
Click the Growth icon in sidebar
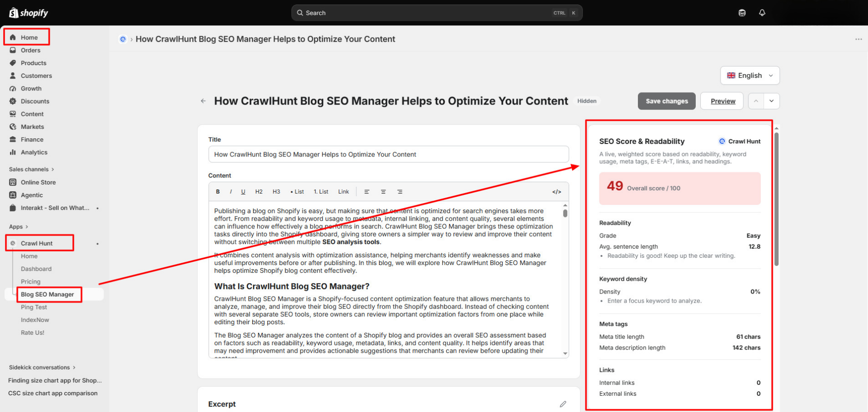coord(13,89)
